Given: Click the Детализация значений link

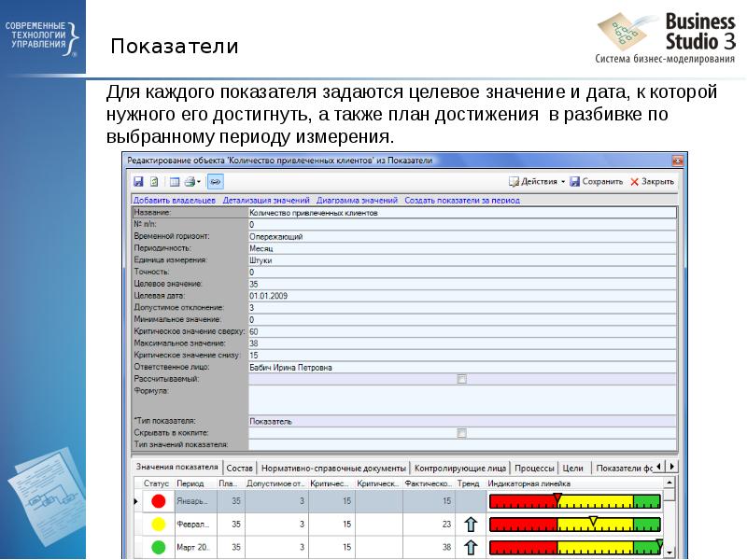Looking at the screenshot, I should [x=266, y=201].
